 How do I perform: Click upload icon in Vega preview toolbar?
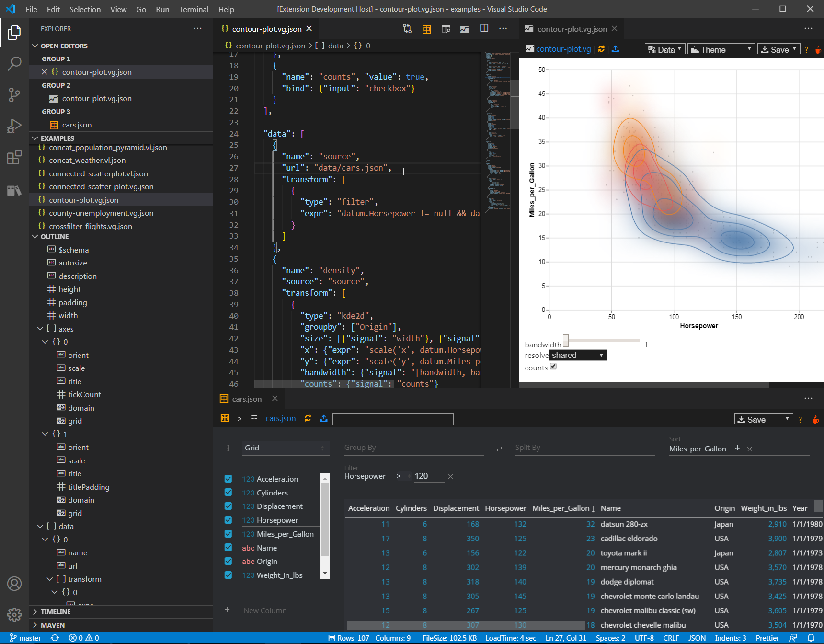click(x=616, y=49)
